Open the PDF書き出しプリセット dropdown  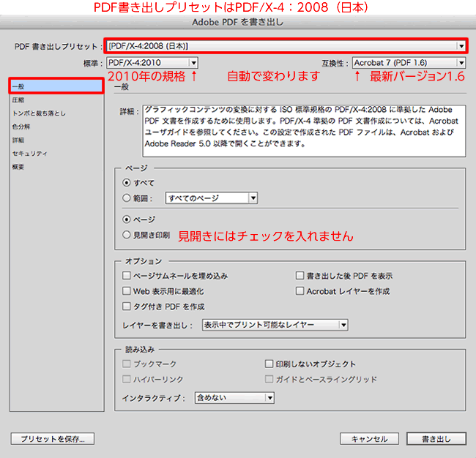(x=286, y=46)
